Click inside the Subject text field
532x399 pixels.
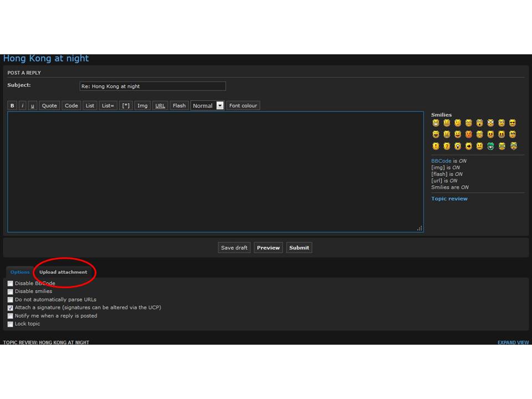point(152,86)
